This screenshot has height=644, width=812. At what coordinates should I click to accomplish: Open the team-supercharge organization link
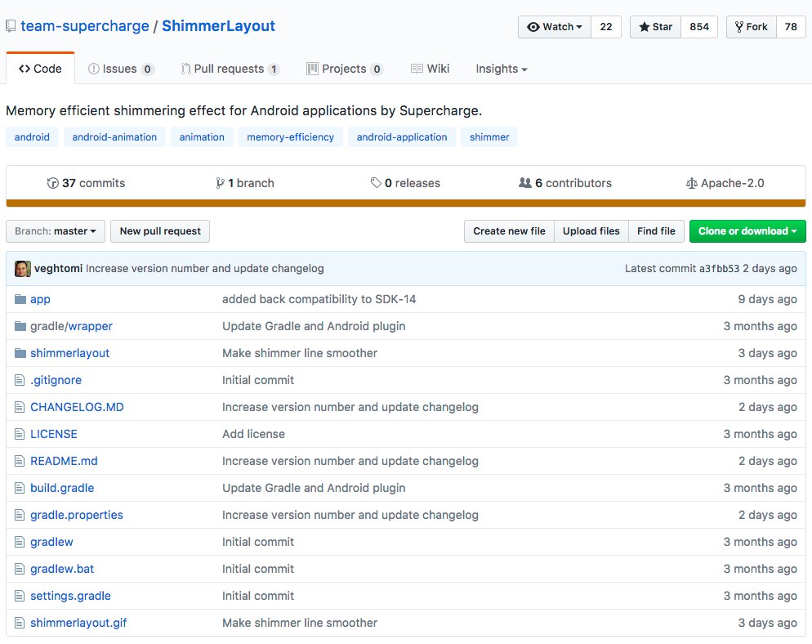point(85,26)
